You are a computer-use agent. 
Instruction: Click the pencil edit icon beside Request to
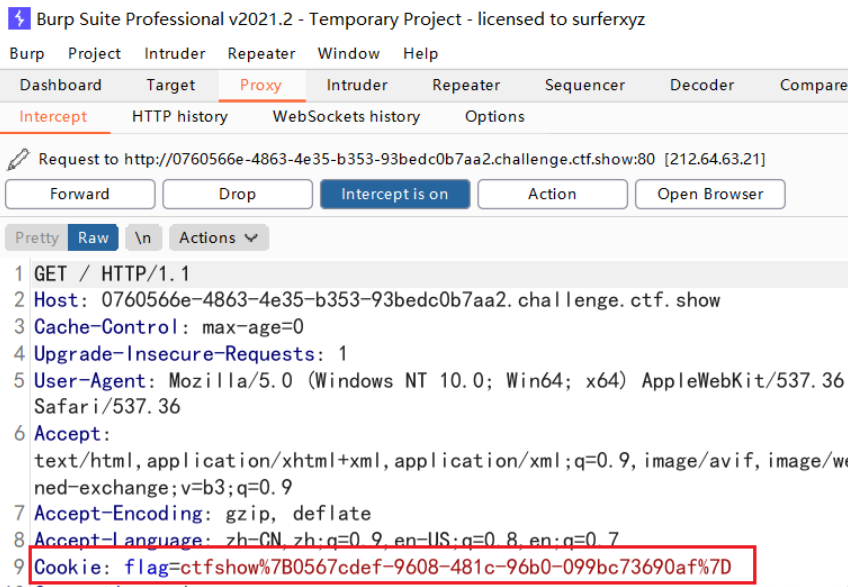pos(18,160)
